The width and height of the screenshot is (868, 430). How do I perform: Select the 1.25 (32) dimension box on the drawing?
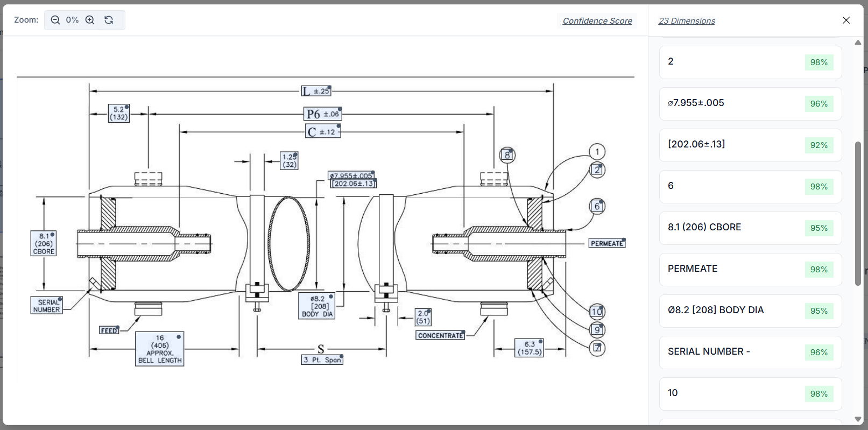coord(290,161)
